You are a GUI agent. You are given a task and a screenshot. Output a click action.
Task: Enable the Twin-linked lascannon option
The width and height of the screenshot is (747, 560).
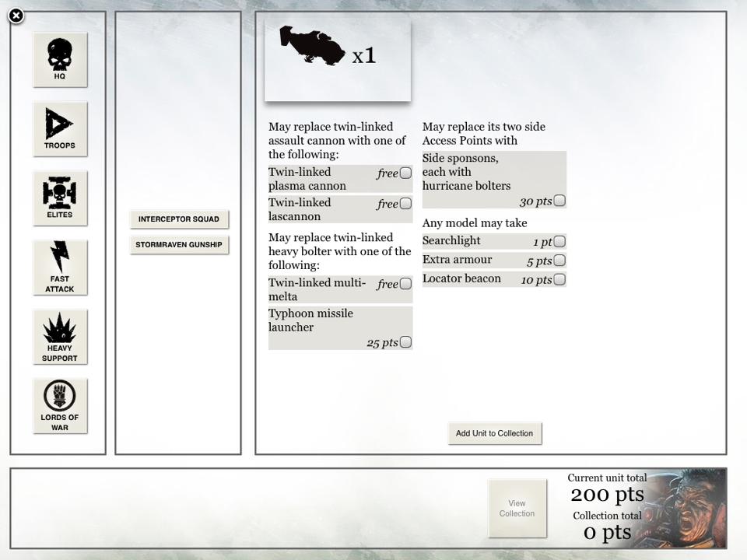click(x=405, y=204)
